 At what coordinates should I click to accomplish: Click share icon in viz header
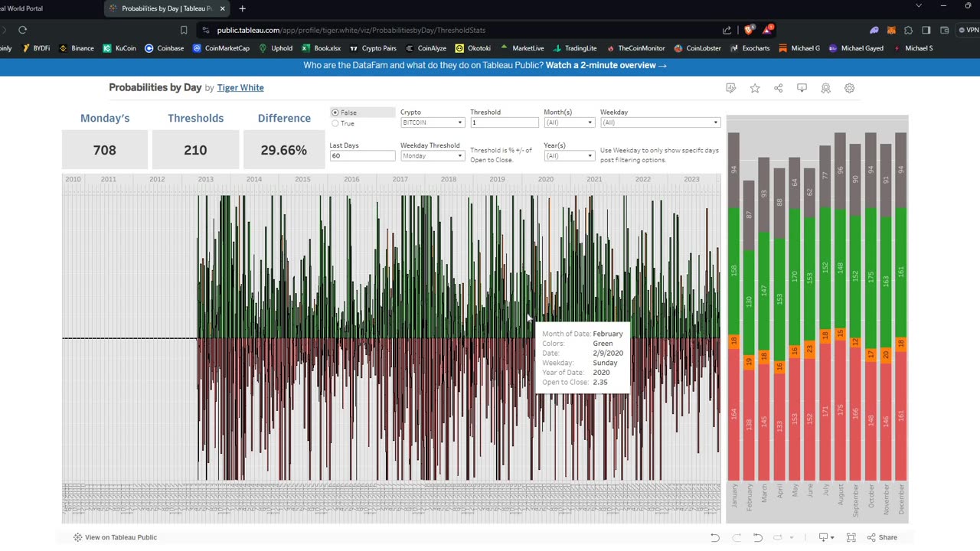[x=779, y=88]
